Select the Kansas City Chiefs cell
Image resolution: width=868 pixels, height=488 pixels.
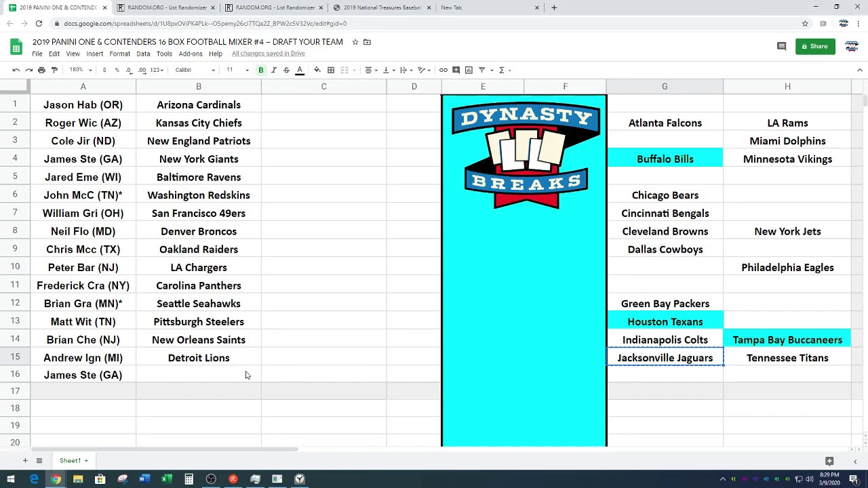pyautogui.click(x=199, y=123)
